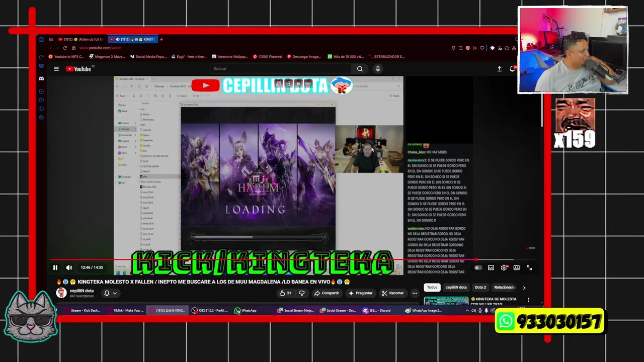Focus the Buscar search field

coord(281,69)
